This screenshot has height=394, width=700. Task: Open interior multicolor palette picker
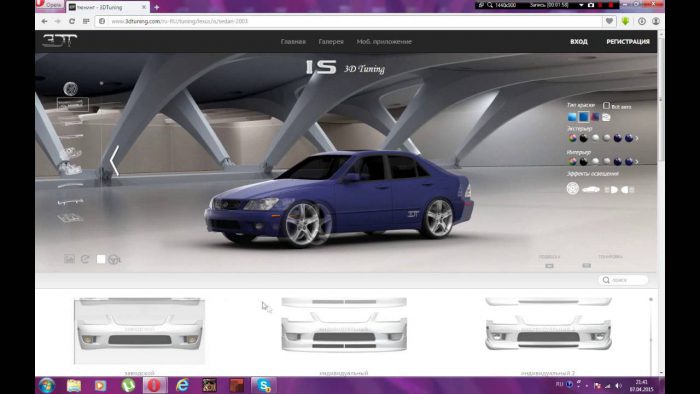(572, 162)
